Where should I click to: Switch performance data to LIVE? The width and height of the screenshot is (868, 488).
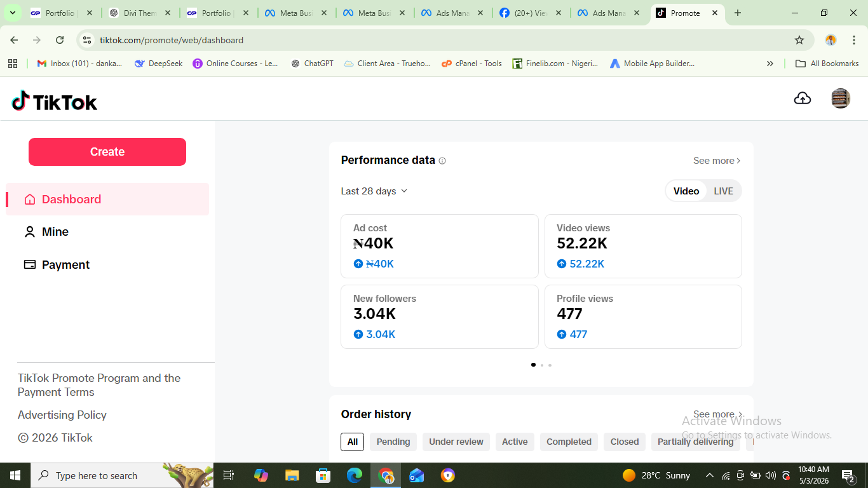pos(723,191)
